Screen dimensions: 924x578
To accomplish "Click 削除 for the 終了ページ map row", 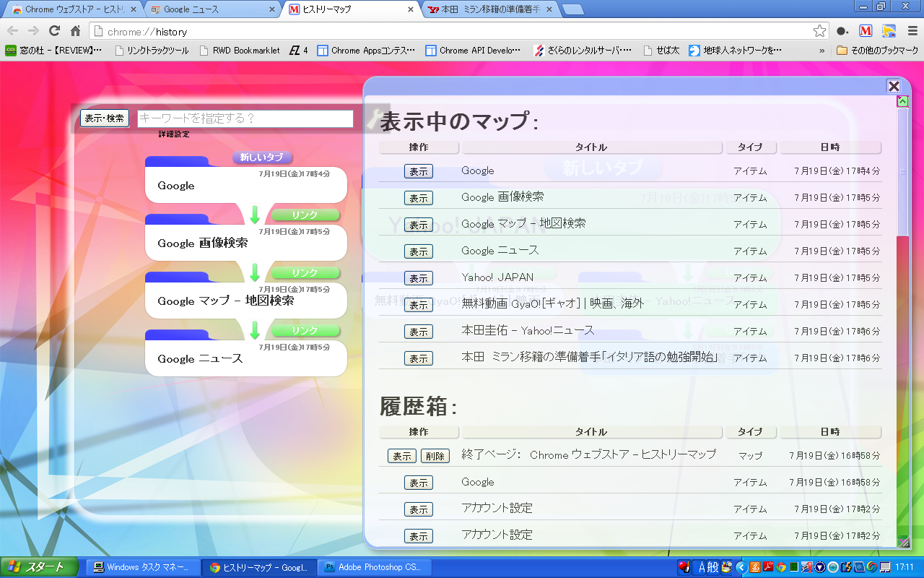I will [435, 456].
